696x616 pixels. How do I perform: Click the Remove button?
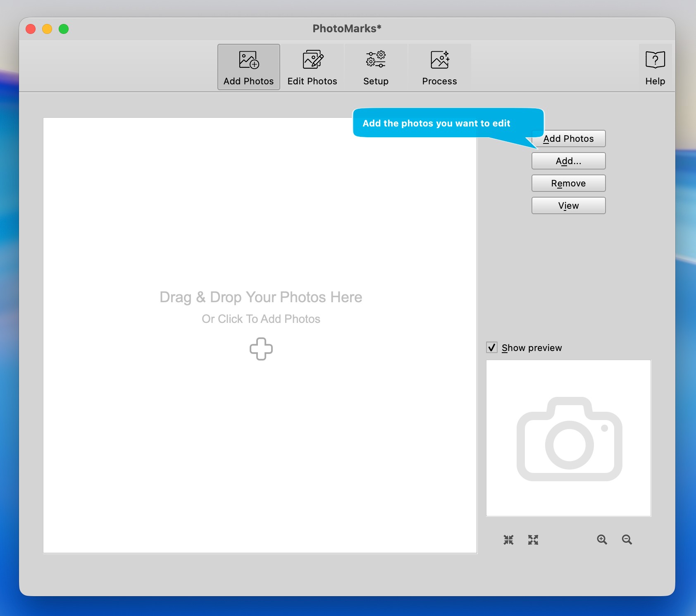568,183
